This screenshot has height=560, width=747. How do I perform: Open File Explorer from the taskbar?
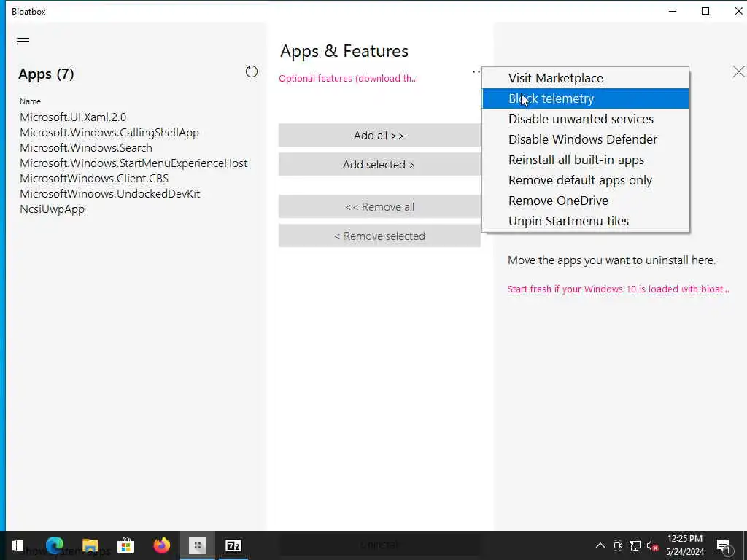click(90, 545)
